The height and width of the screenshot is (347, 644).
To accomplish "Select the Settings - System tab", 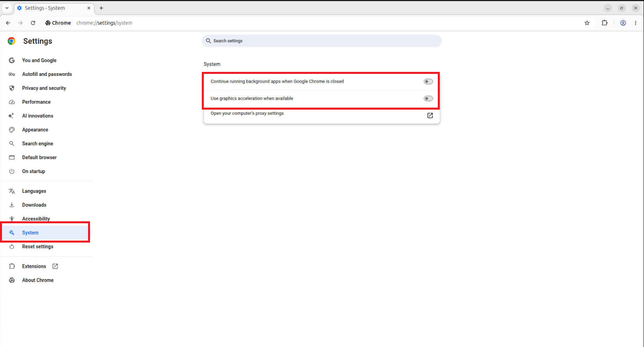I will point(54,8).
